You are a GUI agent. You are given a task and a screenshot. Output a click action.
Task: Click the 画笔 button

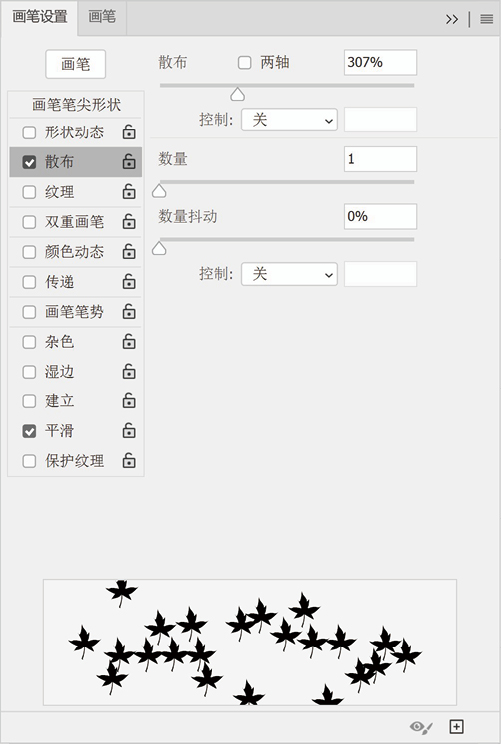click(x=75, y=64)
